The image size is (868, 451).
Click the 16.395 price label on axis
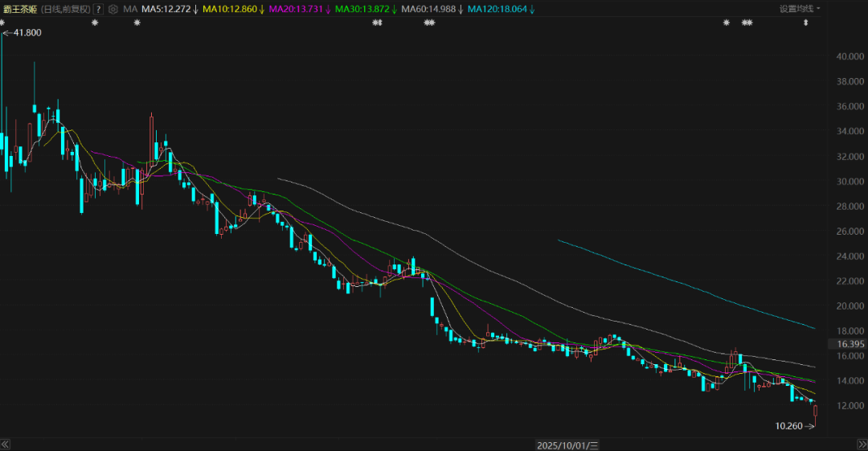pos(850,344)
